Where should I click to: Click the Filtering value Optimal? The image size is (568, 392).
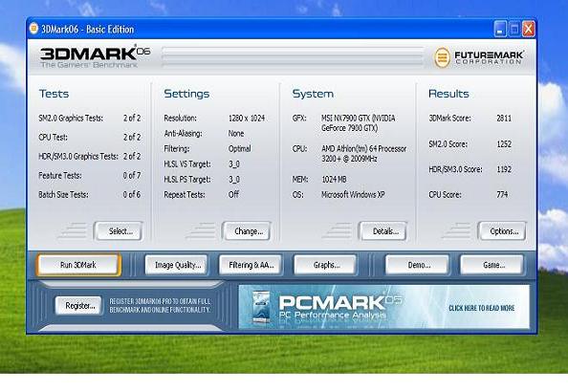(239, 148)
